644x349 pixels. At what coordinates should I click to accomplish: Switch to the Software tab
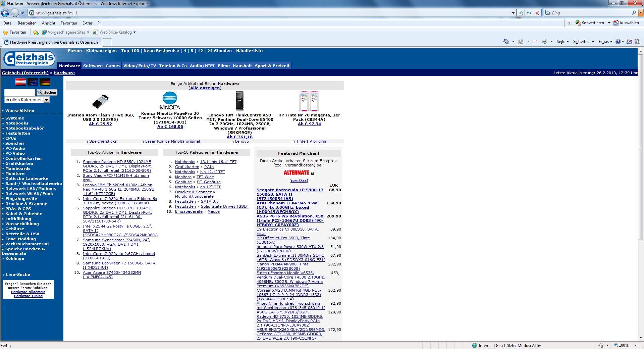[x=93, y=66]
